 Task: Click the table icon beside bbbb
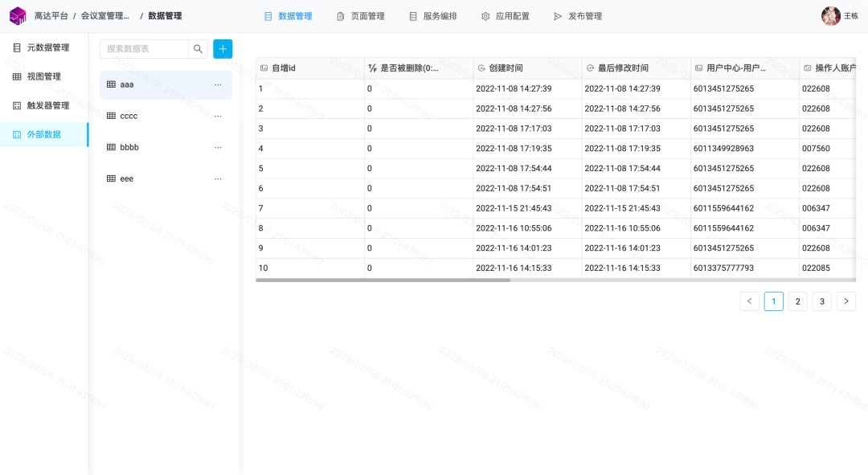coord(111,147)
